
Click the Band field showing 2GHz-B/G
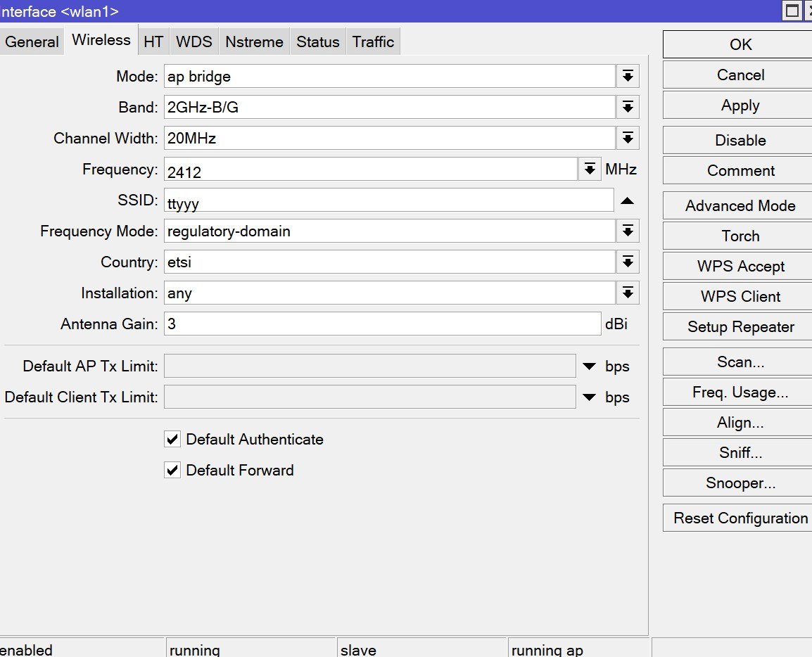coord(389,107)
